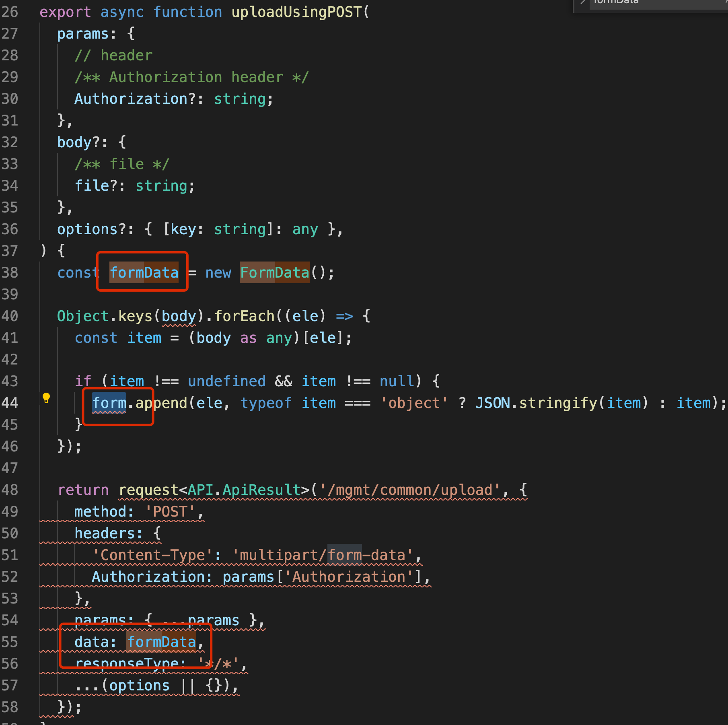Click the 'FormData()' constructor call on line 38
728x725 pixels.
click(275, 272)
